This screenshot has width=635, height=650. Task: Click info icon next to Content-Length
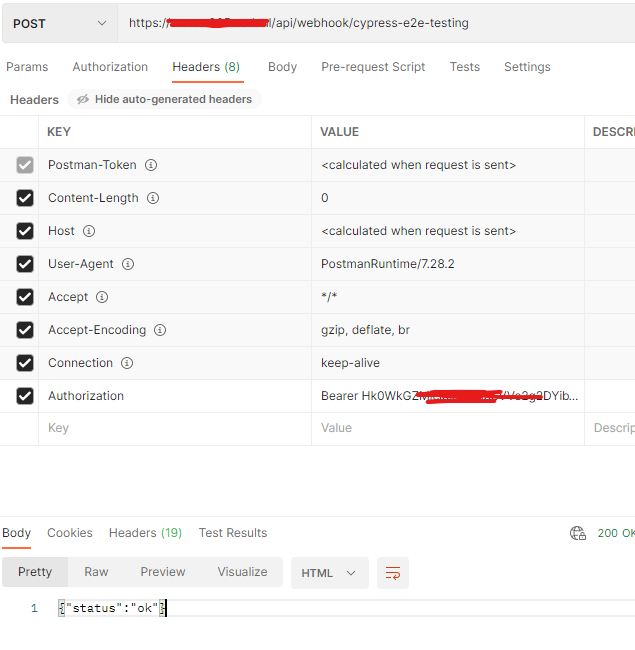[x=153, y=198]
